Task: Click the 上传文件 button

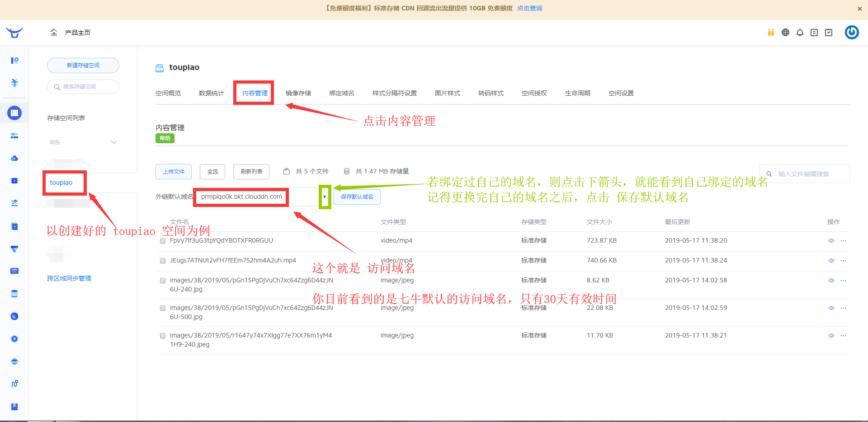Action: (x=174, y=172)
